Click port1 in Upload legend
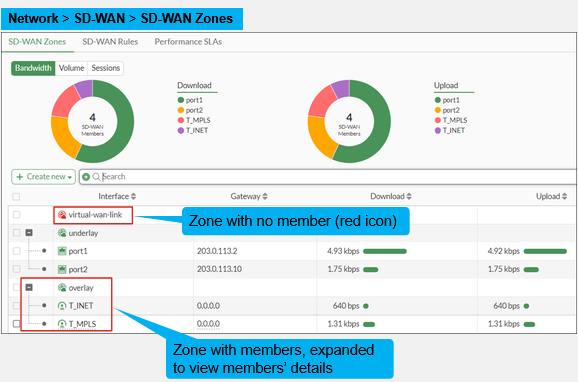Screen dimensions: 578x382 click(x=447, y=100)
